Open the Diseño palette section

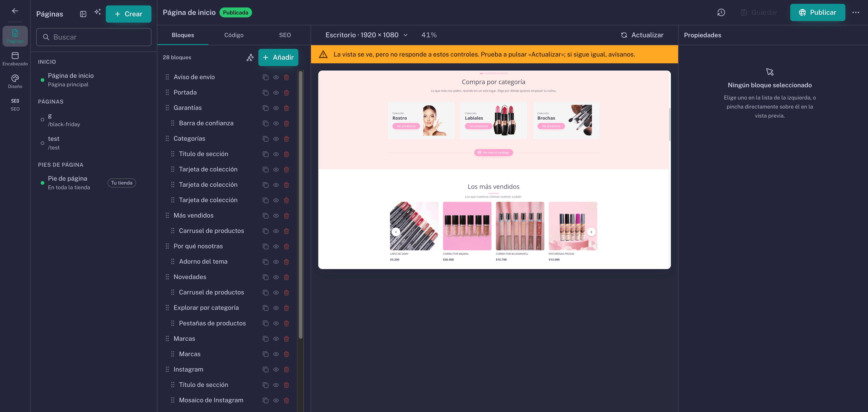point(15,82)
